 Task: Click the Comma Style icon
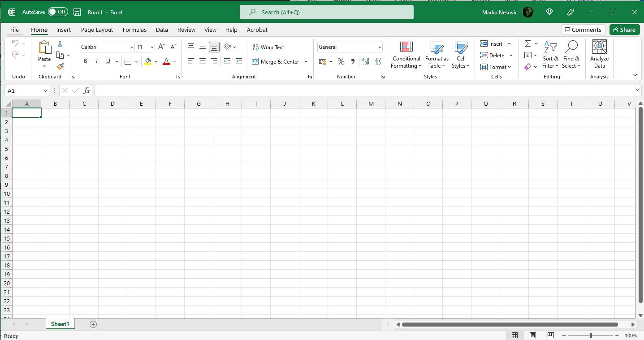point(353,61)
